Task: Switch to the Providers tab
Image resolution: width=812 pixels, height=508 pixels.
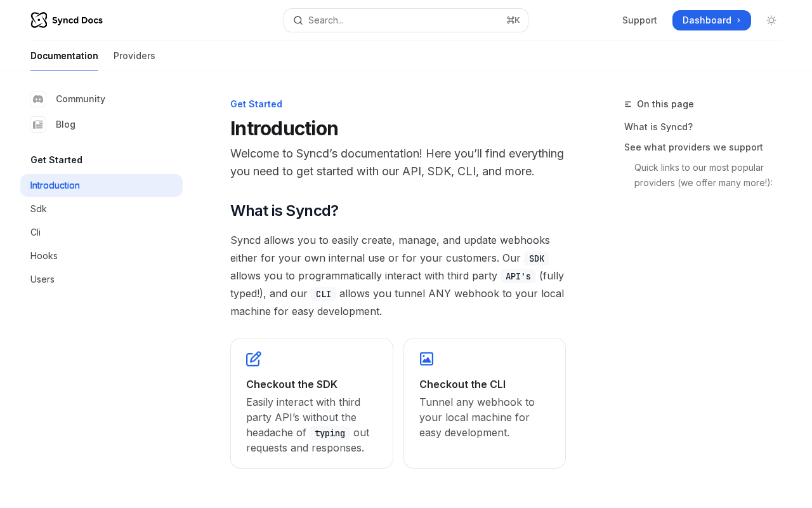Action: [134, 56]
